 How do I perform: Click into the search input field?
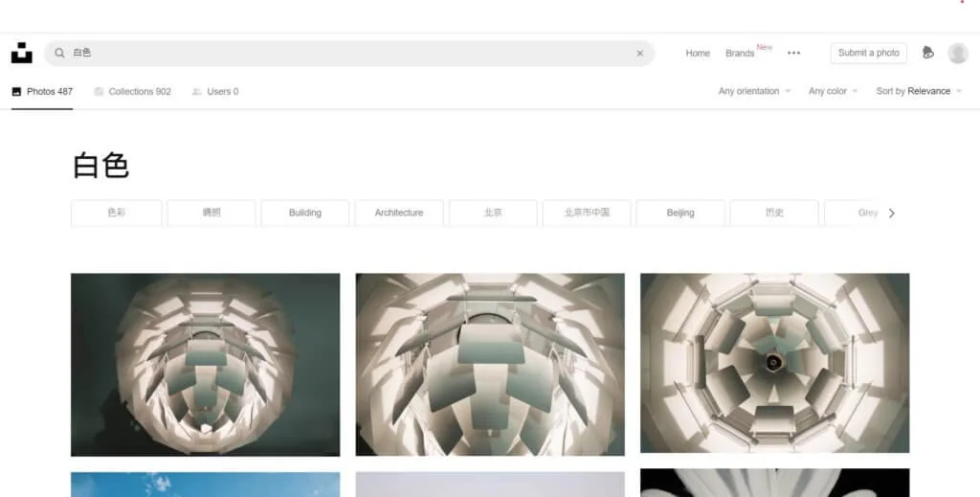pos(350,53)
